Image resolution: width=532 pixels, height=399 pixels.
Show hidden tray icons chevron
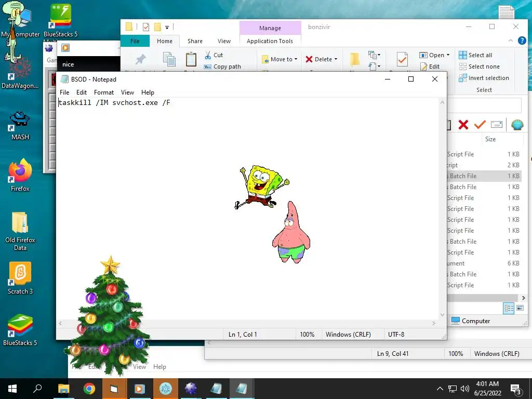click(x=440, y=389)
